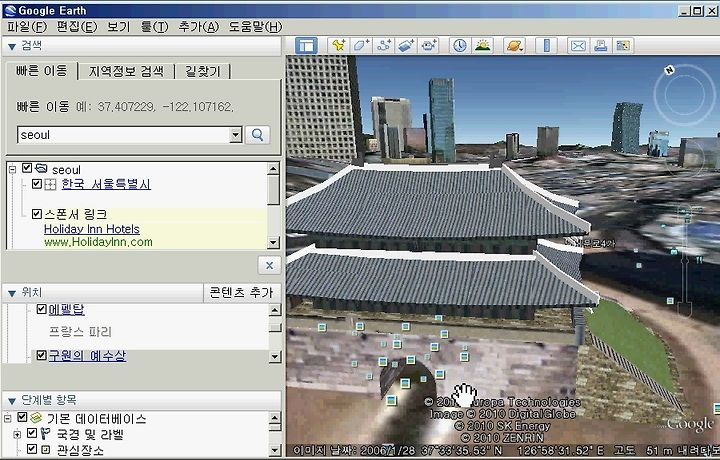Add a path from the toolbar
720x460 pixels.
[383, 45]
